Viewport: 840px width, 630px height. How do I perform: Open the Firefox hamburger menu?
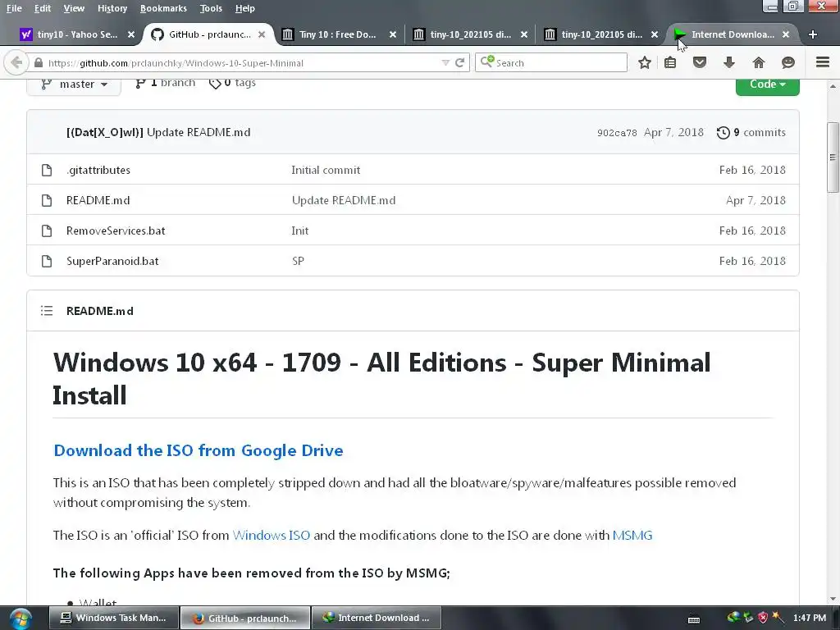click(823, 62)
